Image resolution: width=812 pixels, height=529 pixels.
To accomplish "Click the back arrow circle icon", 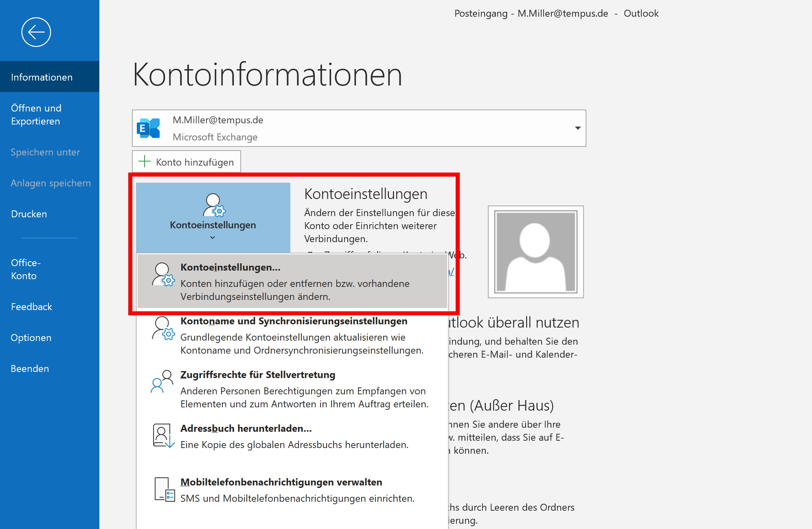I will pos(36,32).
